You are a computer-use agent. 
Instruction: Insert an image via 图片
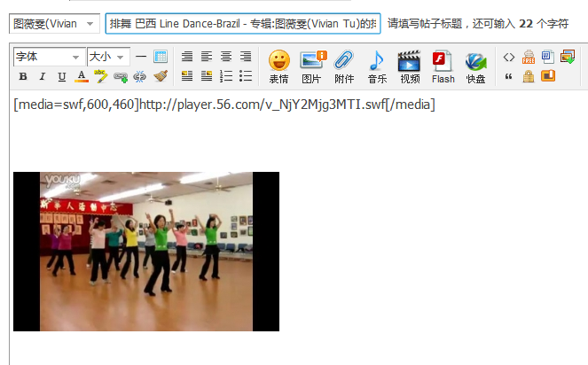click(312, 66)
